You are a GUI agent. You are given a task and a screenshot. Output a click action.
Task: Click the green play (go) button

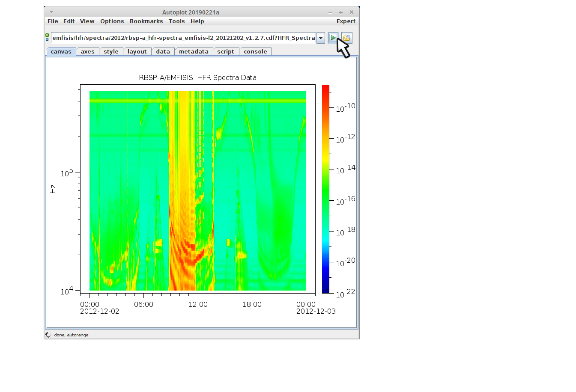(x=333, y=38)
